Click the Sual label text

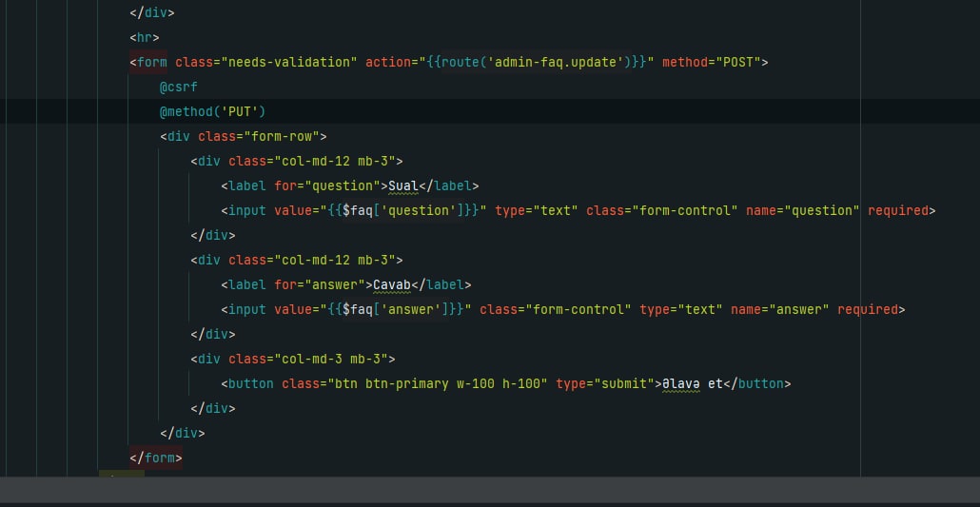[403, 185]
